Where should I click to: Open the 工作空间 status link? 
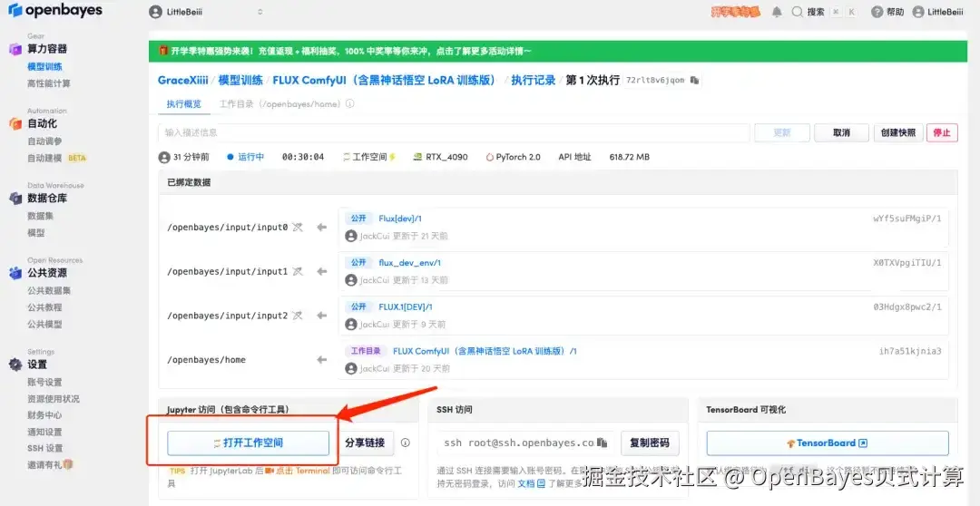[369, 157]
